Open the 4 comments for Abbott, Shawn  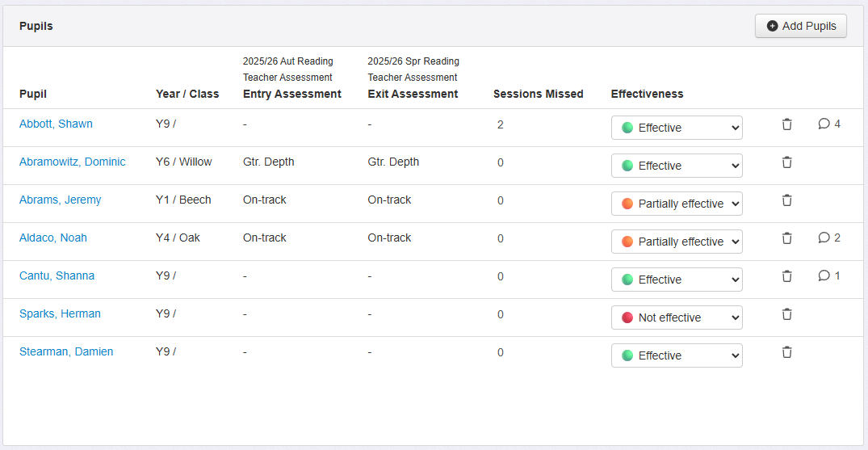click(829, 124)
